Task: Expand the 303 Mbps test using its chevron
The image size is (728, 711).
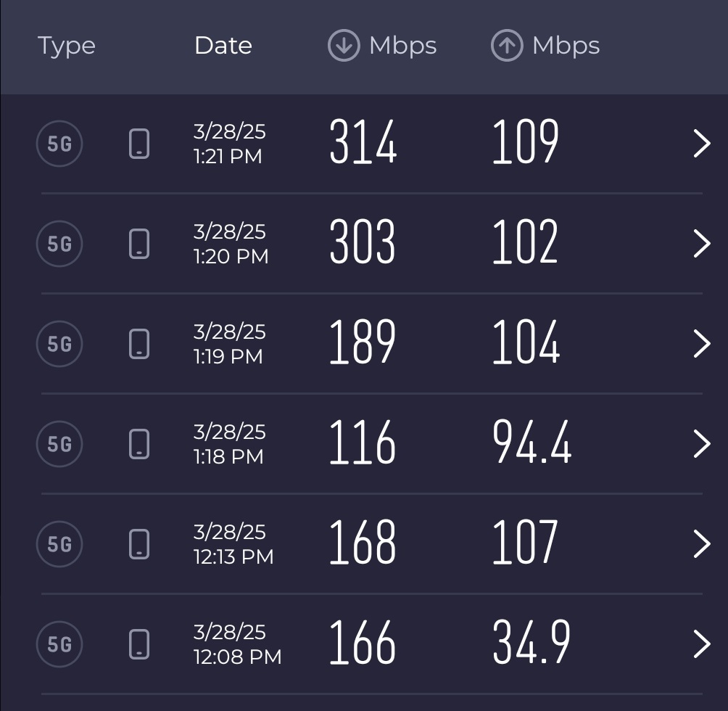Action: click(x=702, y=244)
